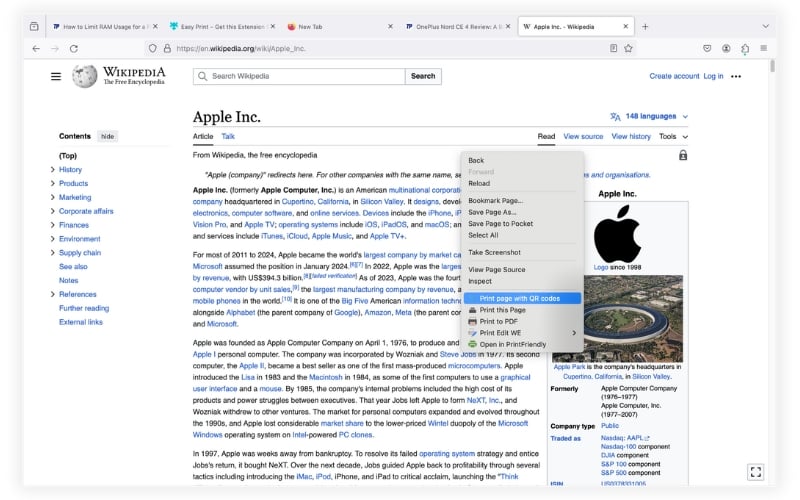Viewport: 800px width, 500px height.
Task: Expand the History section in Contents
Action: tap(53, 169)
